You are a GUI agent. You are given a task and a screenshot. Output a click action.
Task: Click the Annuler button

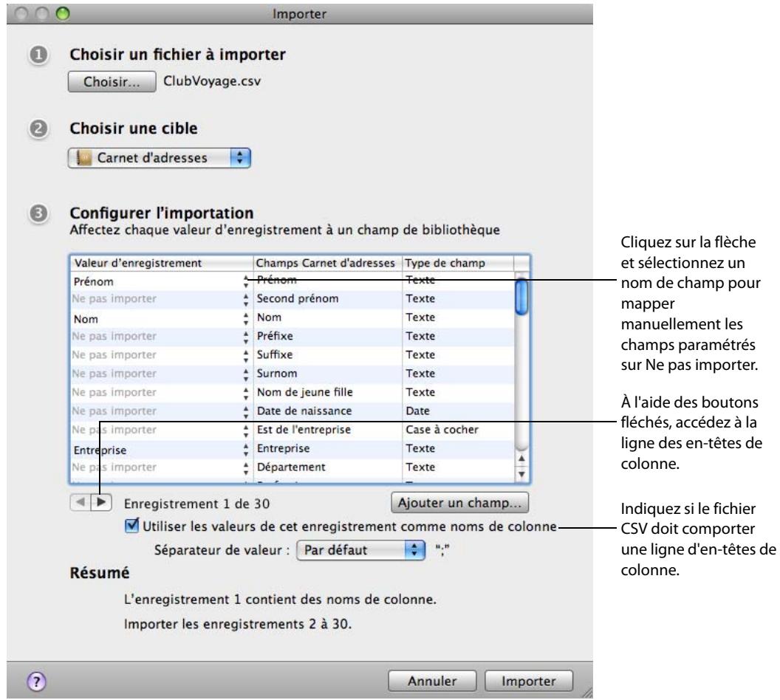tap(432, 681)
